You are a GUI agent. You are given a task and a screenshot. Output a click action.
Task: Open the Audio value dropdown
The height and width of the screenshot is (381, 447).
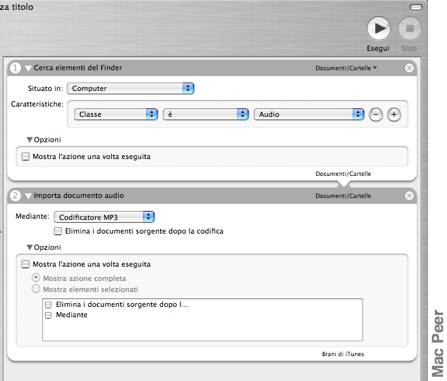309,114
